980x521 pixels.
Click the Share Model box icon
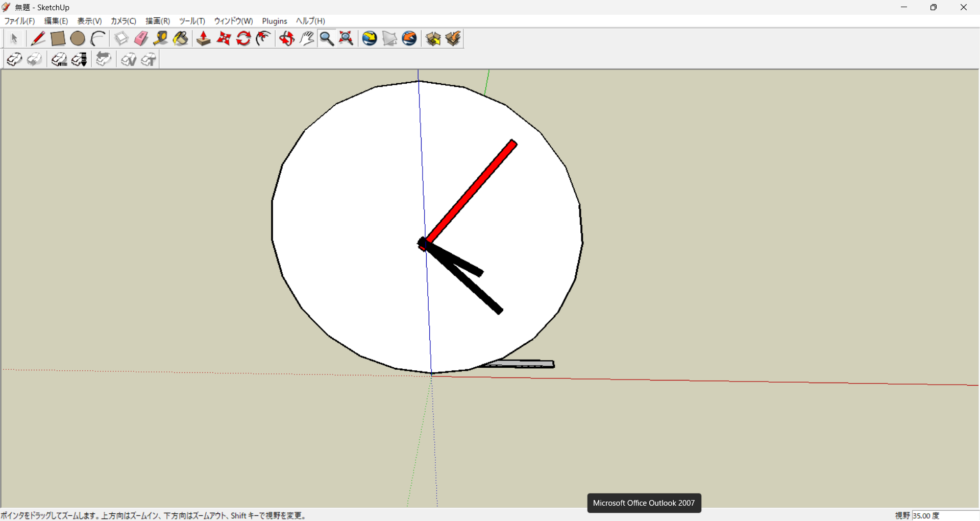click(453, 39)
